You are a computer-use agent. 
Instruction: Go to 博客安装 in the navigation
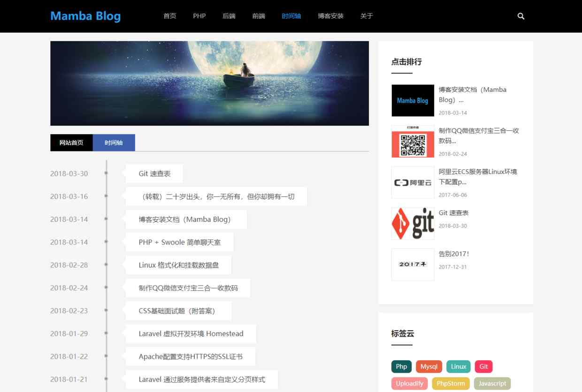[330, 16]
